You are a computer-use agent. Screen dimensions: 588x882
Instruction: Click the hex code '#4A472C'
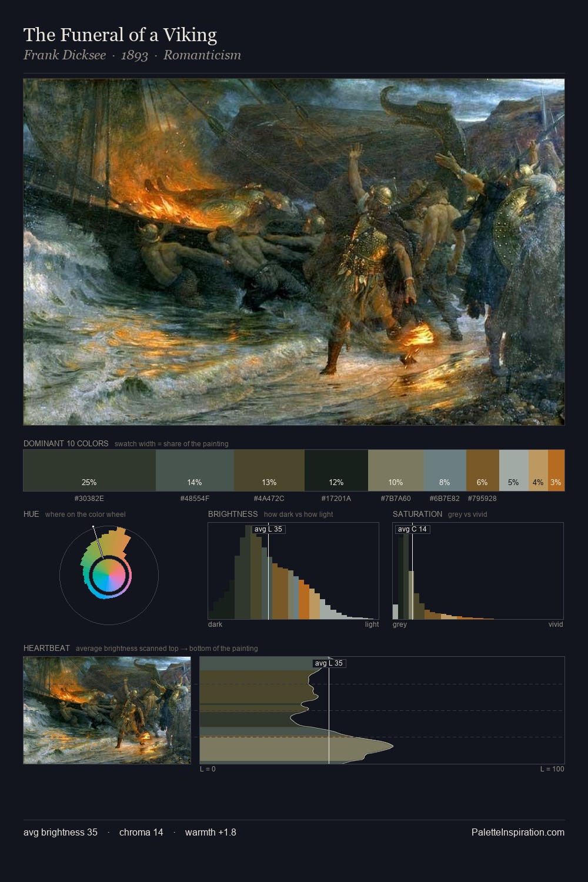269,499
